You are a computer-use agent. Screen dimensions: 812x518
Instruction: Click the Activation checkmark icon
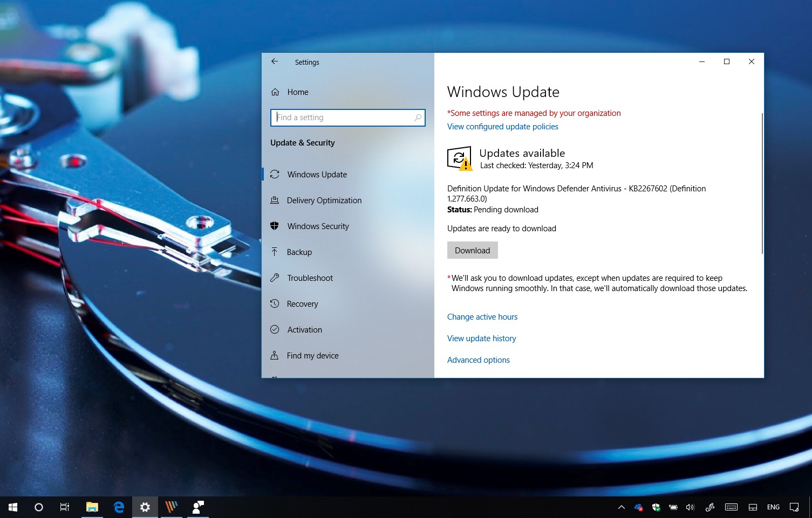pos(275,329)
